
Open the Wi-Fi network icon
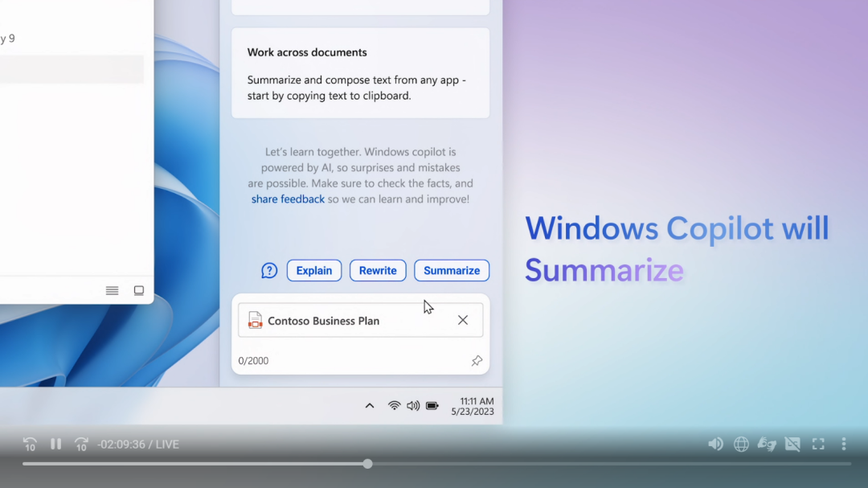pos(394,406)
